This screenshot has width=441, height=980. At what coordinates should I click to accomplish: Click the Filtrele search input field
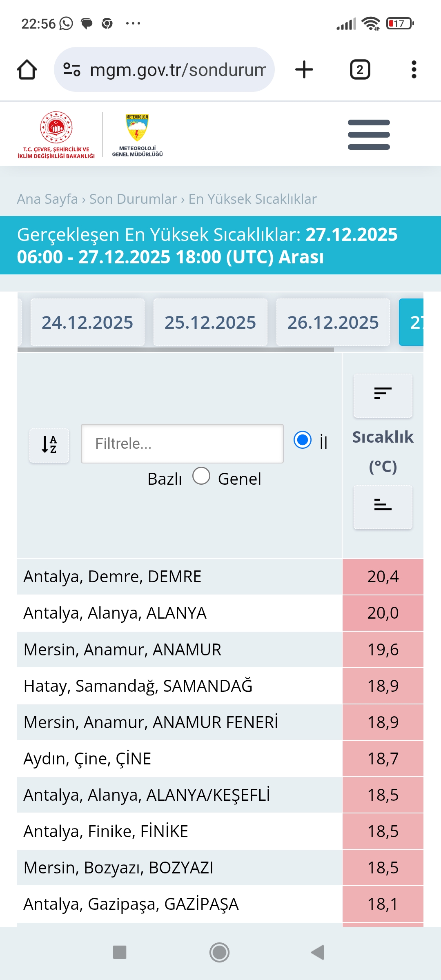pyautogui.click(x=182, y=443)
